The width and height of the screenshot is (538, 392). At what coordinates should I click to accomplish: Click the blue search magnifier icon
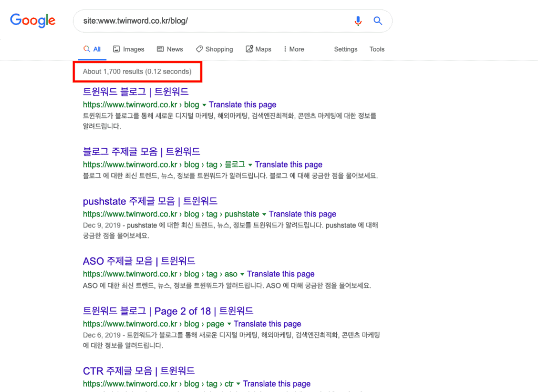(x=378, y=21)
